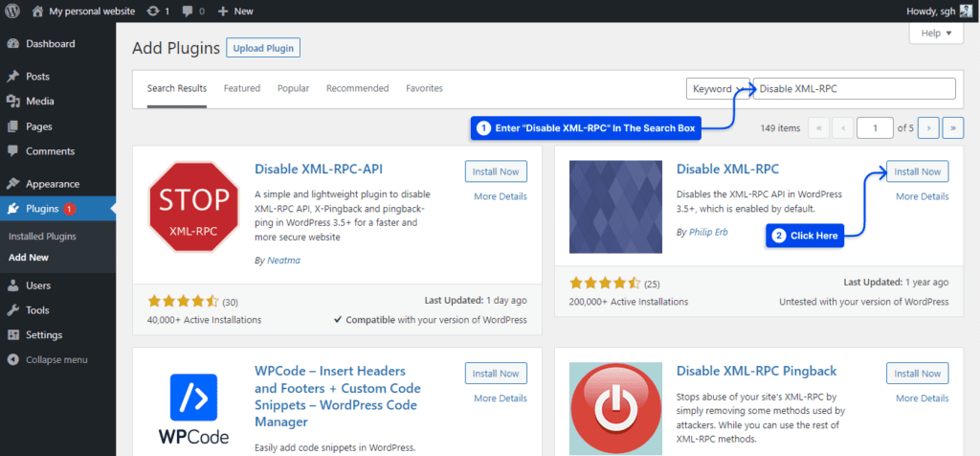The height and width of the screenshot is (456, 980).
Task: Go to next results page arrow
Action: (928, 127)
